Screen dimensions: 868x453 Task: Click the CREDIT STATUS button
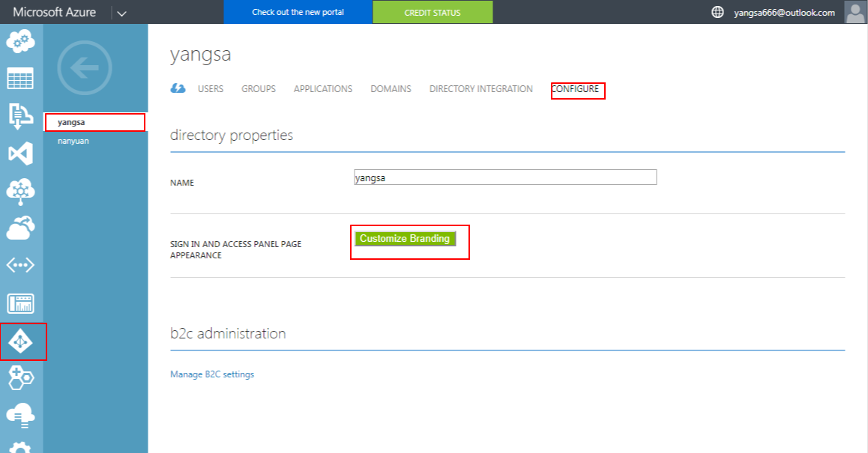tap(433, 12)
